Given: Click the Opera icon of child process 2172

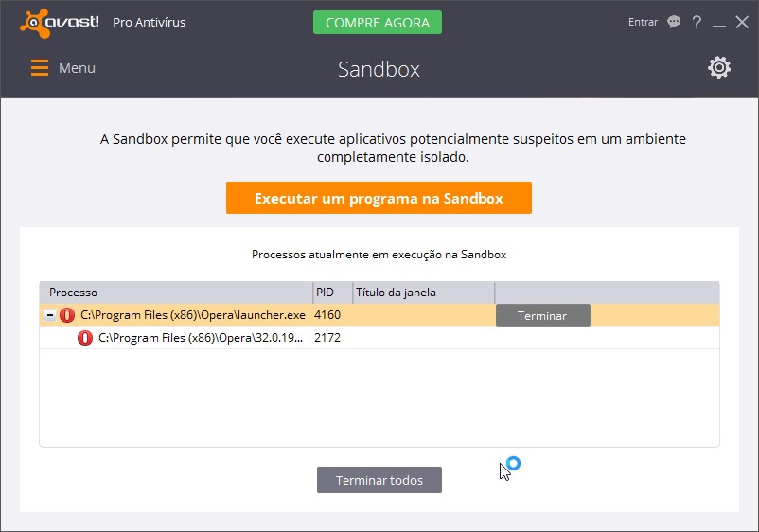Looking at the screenshot, I should point(85,338).
